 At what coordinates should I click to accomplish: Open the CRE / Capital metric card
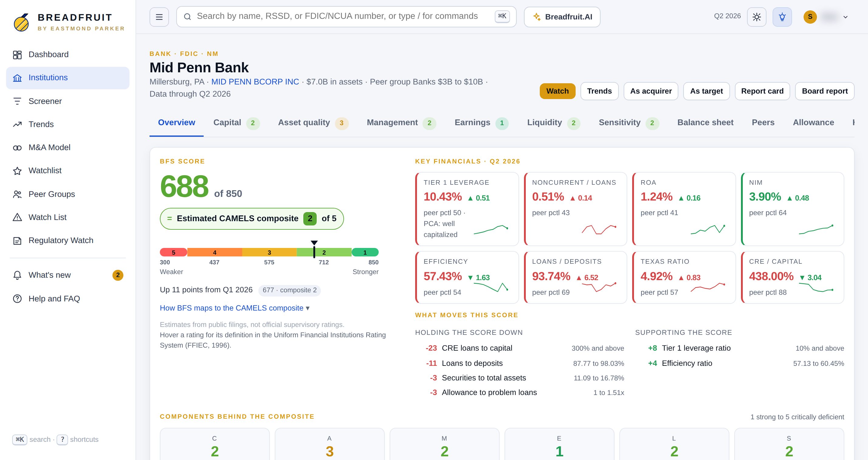[x=793, y=277]
